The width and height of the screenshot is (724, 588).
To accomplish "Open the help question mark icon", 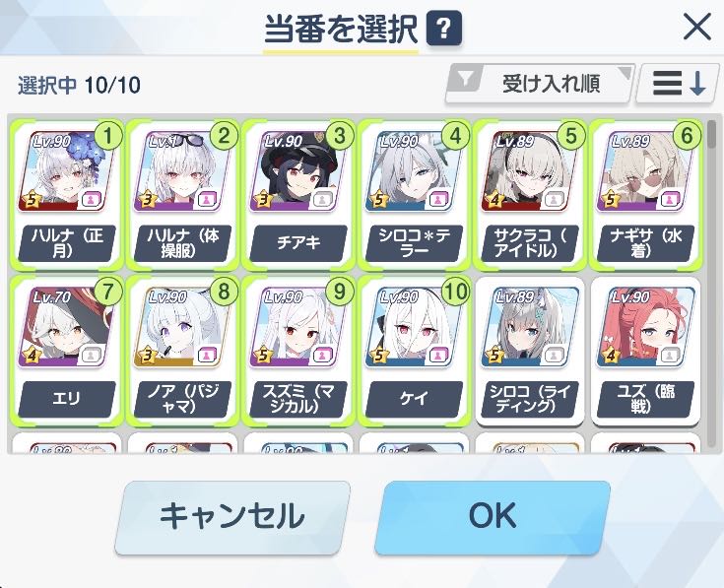I will [443, 29].
